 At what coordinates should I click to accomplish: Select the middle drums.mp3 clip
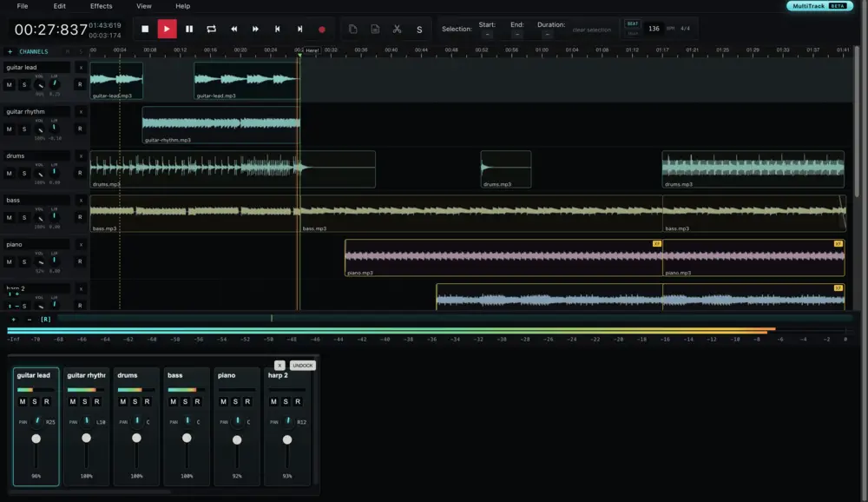506,169
